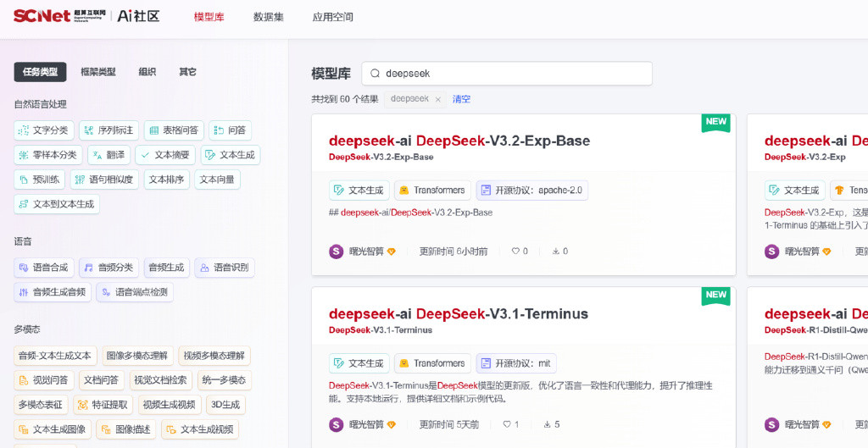This screenshot has height=448, width=868.
Task: Click the 清空 clear link
Action: pos(461,99)
